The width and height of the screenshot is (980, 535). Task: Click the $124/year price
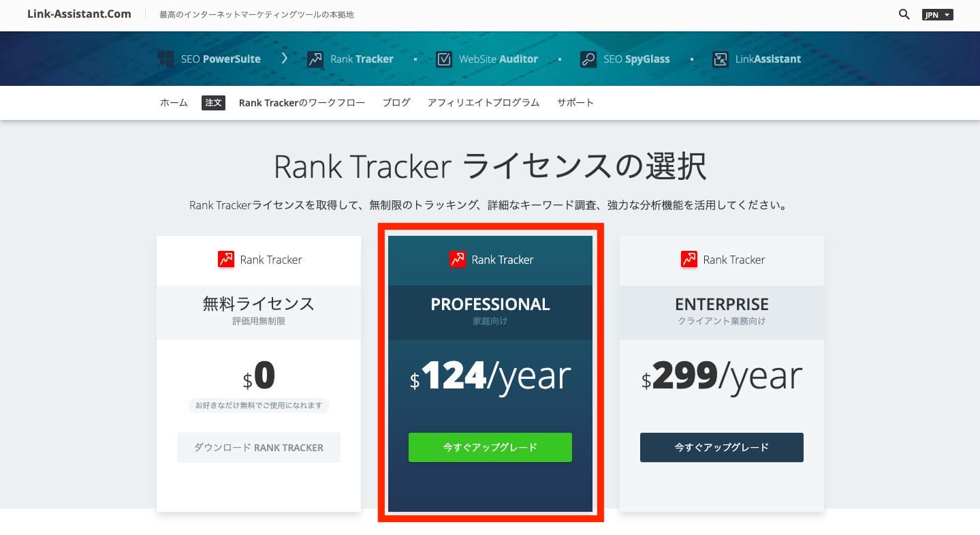pyautogui.click(x=490, y=376)
